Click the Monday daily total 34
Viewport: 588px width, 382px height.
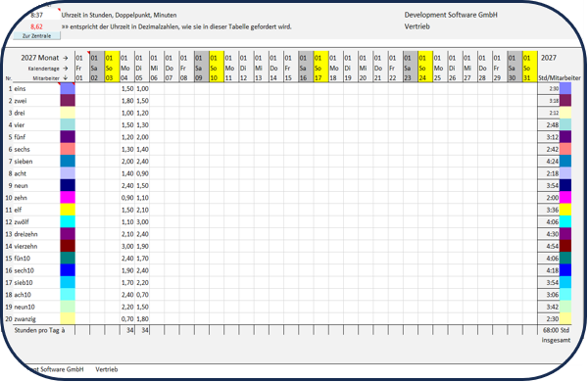[127, 330]
